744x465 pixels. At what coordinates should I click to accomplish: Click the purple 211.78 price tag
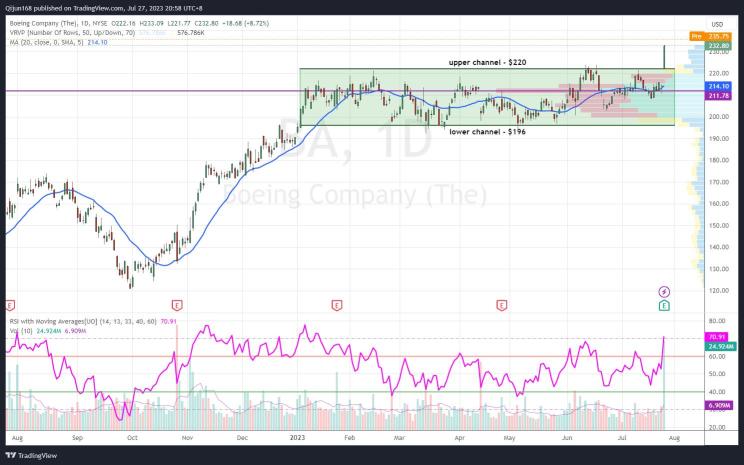pyautogui.click(x=718, y=96)
